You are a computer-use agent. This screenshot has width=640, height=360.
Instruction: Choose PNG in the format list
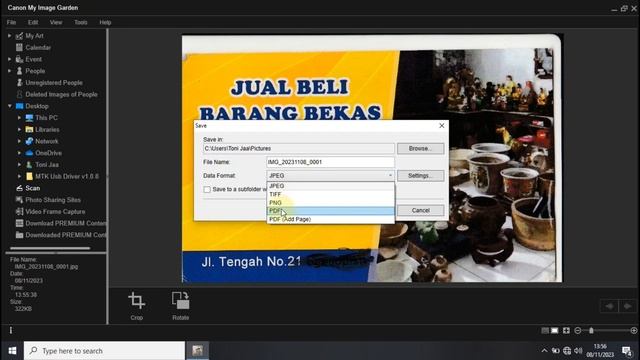330,202
